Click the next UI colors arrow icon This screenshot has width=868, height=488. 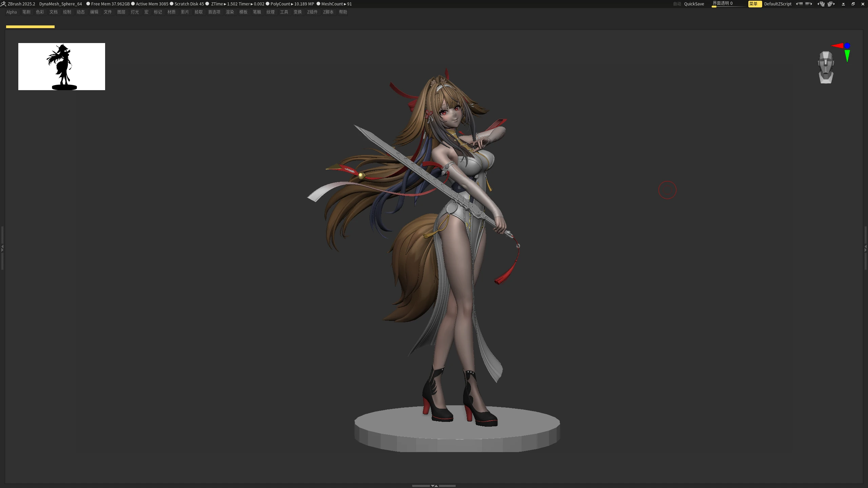[809, 4]
